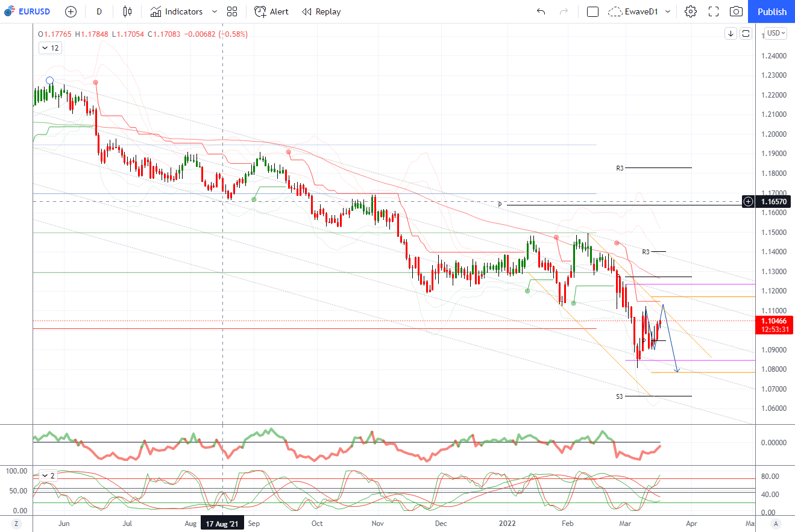Image resolution: width=795 pixels, height=532 pixels.
Task: Open the Indicators dialog
Action: click(x=177, y=11)
